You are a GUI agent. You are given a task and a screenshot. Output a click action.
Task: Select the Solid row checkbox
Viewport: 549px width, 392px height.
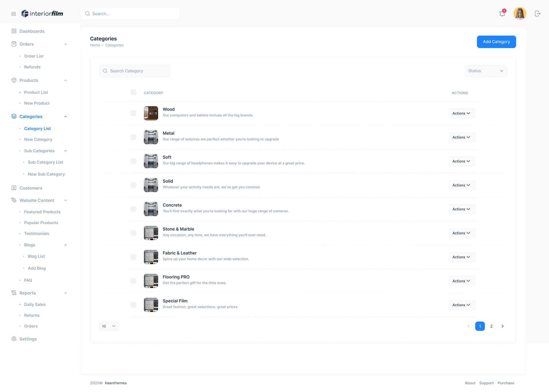(x=133, y=185)
